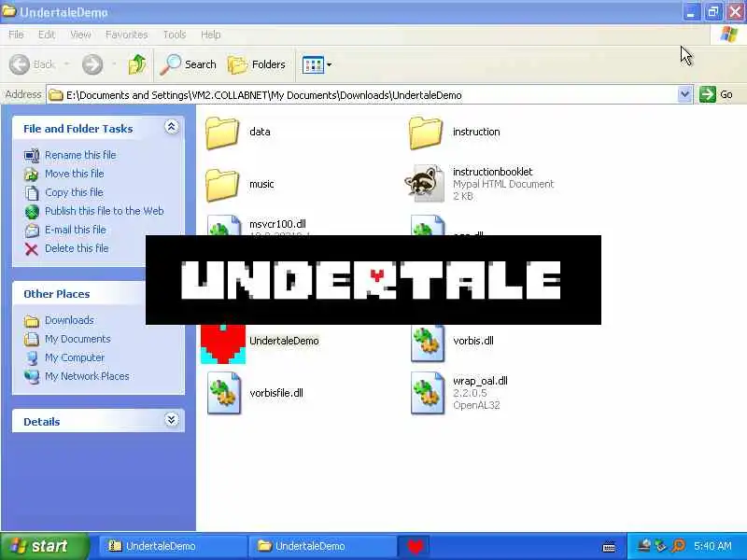This screenshot has width=747, height=560.
Task: Select the UndertaleDemo red heart executable icon
Action: tap(223, 344)
